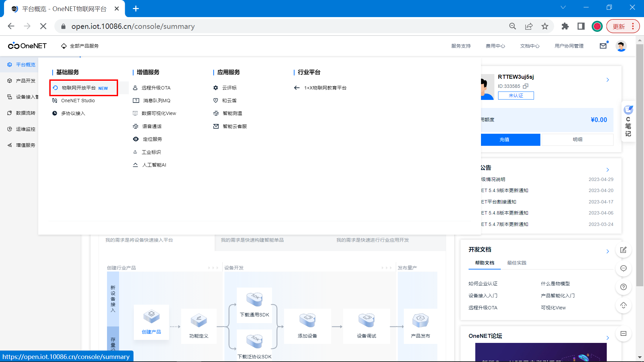The width and height of the screenshot is (644, 362).
Task: Open 远程升级OTA service link
Action: (x=156, y=88)
